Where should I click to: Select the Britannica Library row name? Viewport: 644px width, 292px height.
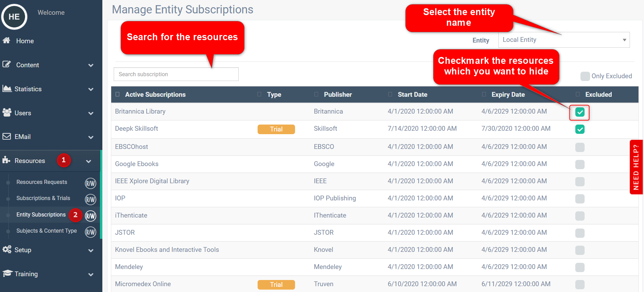coord(140,111)
